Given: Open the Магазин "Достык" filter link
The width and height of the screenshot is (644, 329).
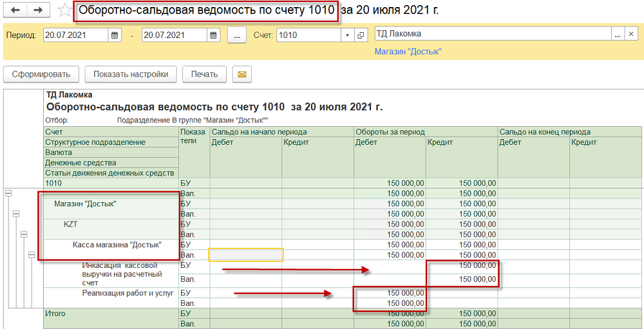Looking at the screenshot, I should [408, 52].
